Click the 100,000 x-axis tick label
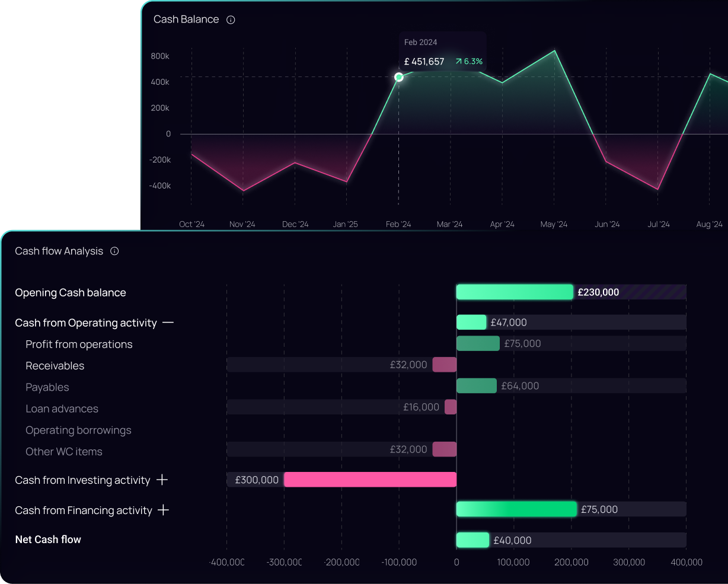 [513, 562]
